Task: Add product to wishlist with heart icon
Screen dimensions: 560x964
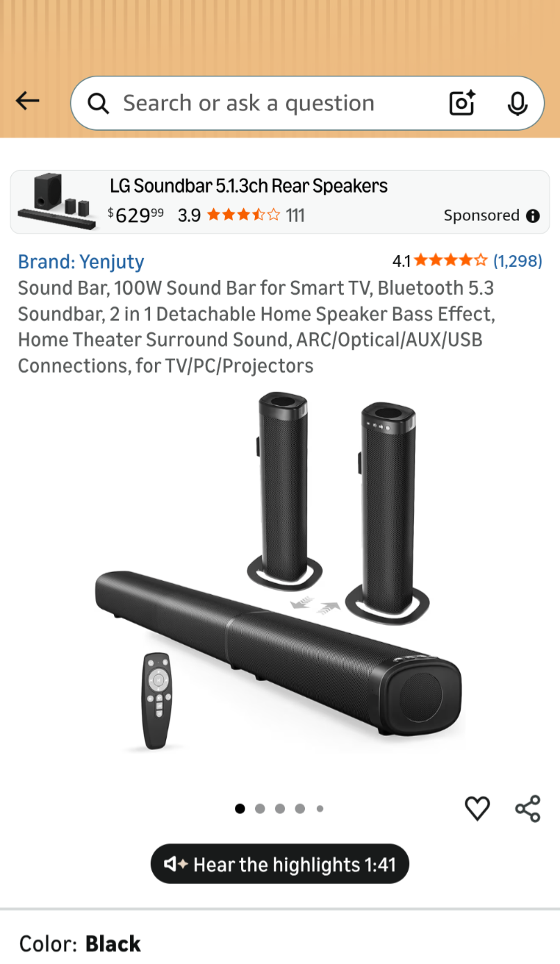Action: (x=477, y=808)
